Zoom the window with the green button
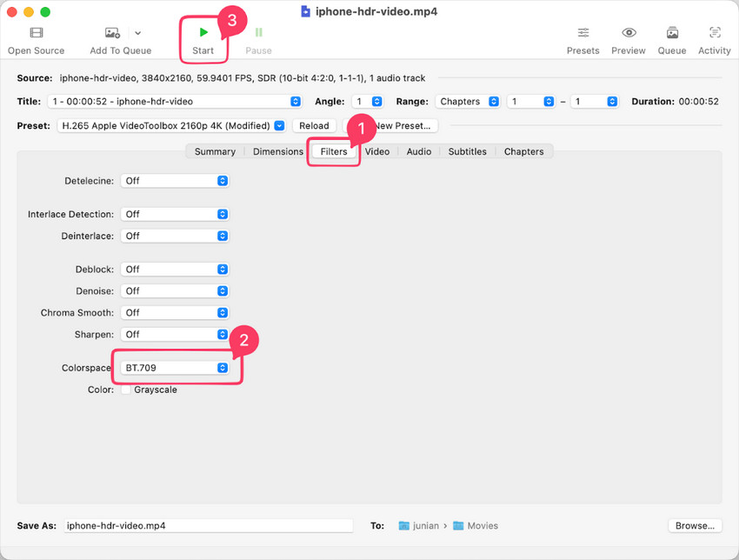The width and height of the screenshot is (739, 560). click(45, 12)
